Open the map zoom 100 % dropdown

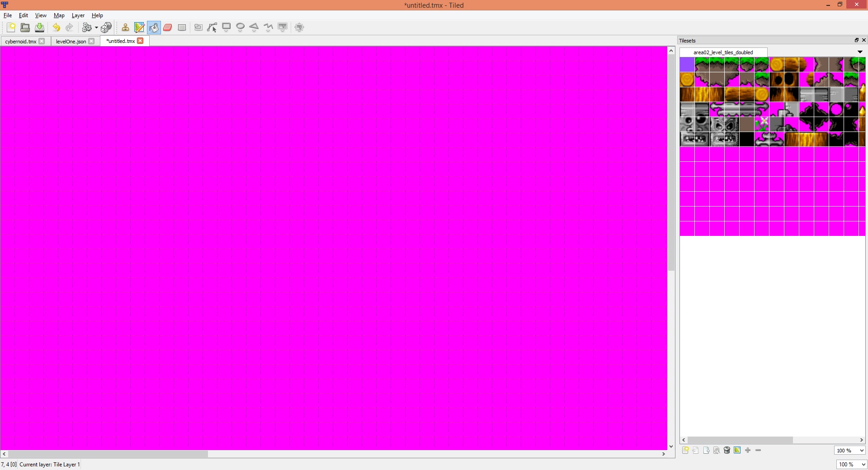point(852,465)
